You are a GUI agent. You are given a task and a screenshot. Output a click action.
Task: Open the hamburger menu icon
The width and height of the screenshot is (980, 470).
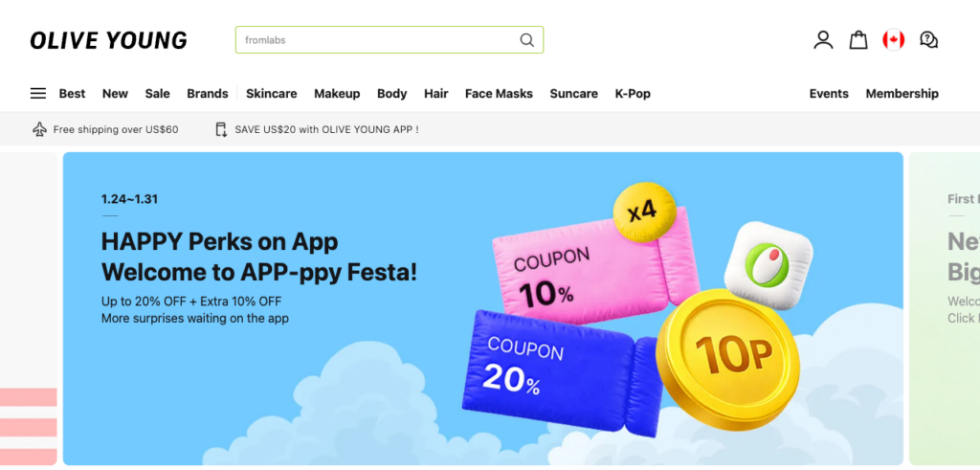(38, 94)
